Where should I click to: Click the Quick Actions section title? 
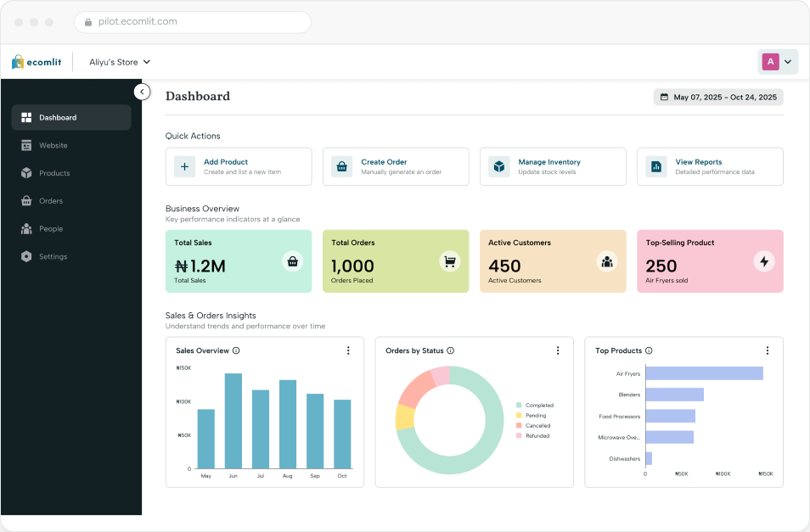pos(193,136)
